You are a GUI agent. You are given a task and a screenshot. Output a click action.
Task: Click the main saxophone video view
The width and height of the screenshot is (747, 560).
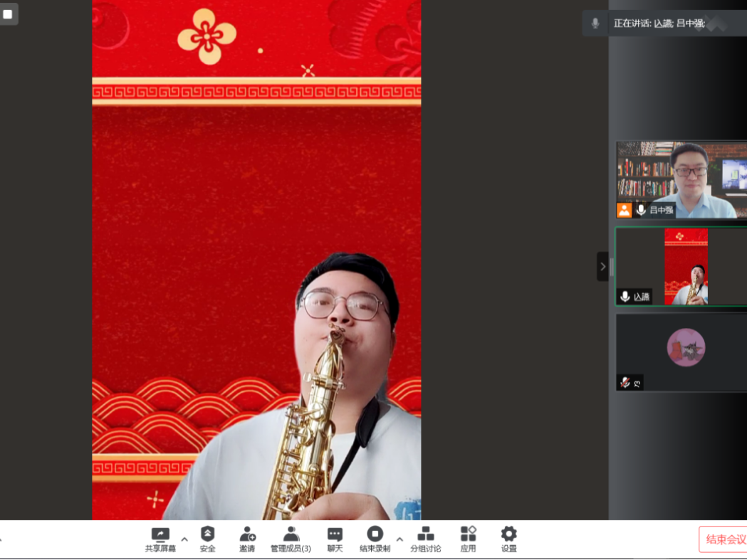click(256, 260)
